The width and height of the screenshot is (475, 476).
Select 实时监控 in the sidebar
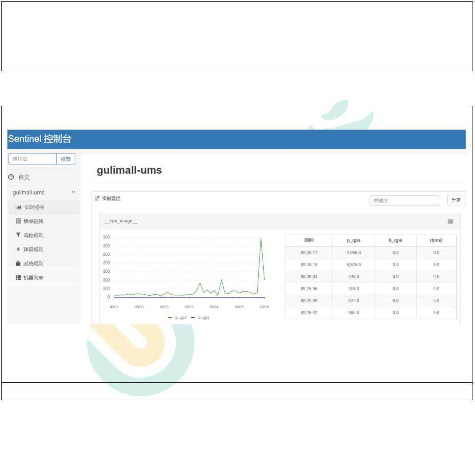(x=34, y=207)
